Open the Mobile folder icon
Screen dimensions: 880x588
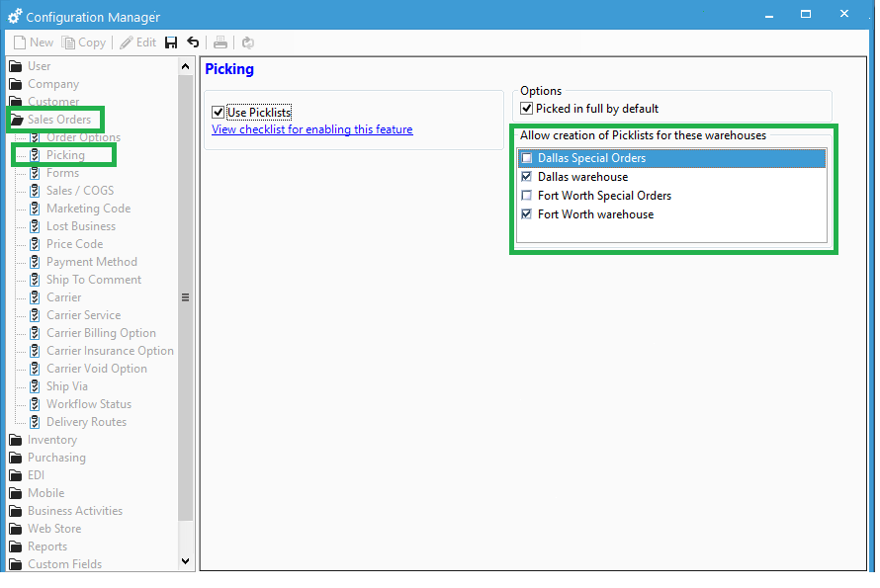tap(16, 493)
